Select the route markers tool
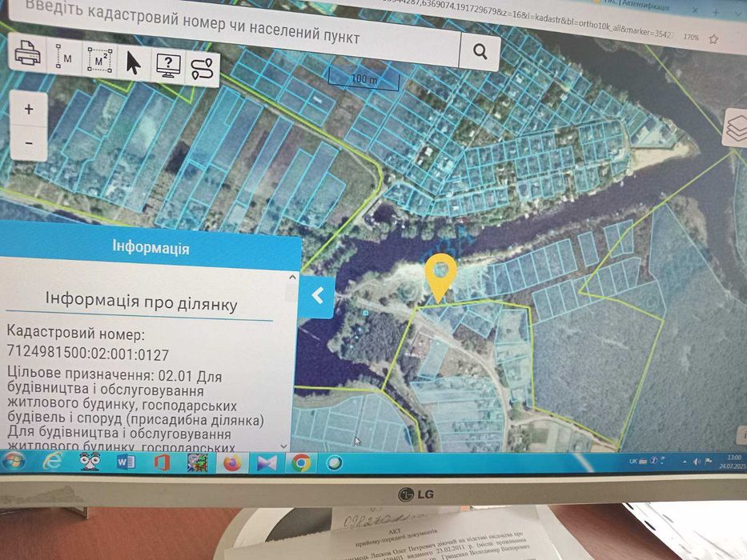747x560 pixels. pos(202,70)
